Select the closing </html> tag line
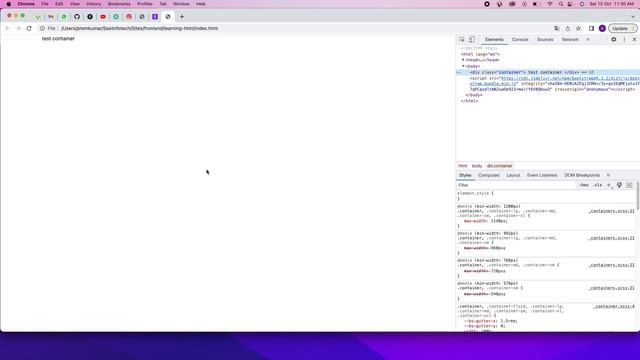The width and height of the screenshot is (640, 360). point(469,101)
